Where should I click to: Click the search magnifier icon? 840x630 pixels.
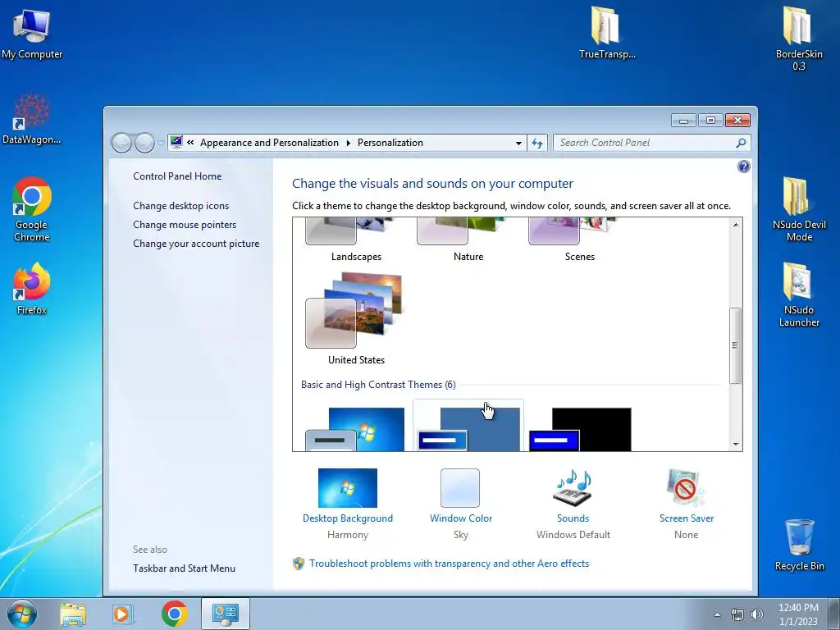point(741,143)
